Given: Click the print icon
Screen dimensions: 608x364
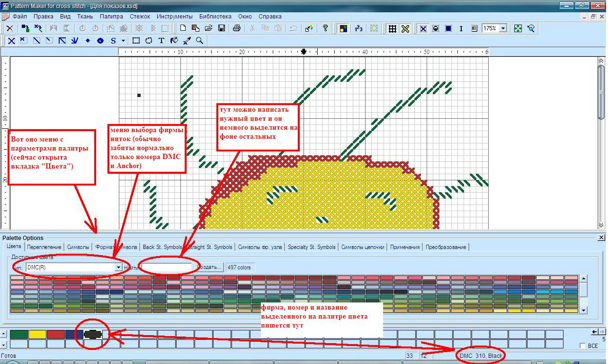Looking at the screenshot, I should point(237,28).
